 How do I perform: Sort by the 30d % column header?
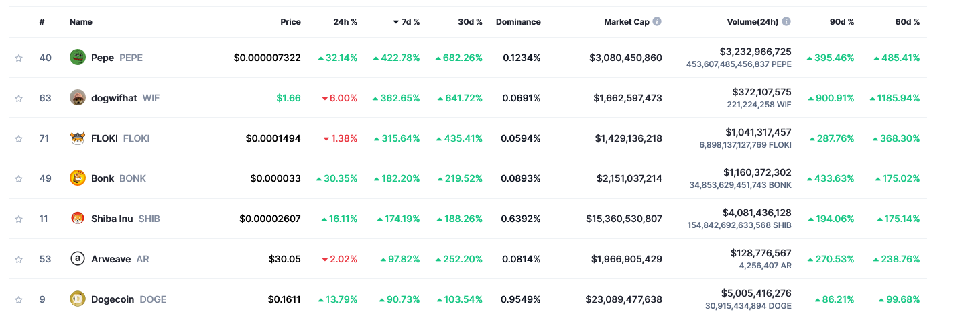(470, 22)
